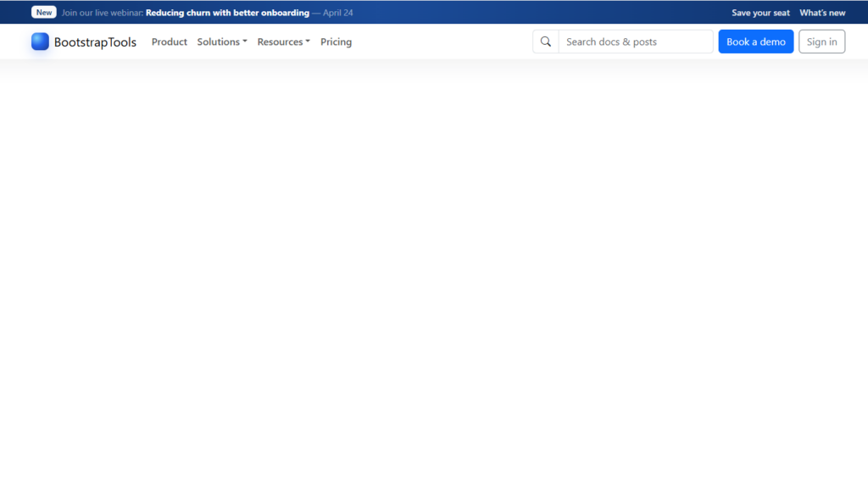Image resolution: width=868 pixels, height=490 pixels.
Task: Click the magnifying glass search icon
Action: coord(546,42)
